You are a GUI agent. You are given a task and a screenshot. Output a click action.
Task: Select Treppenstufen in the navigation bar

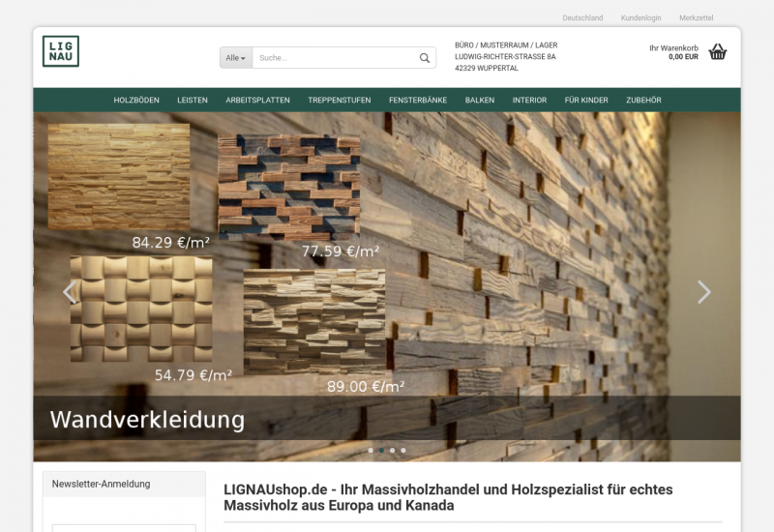point(340,101)
